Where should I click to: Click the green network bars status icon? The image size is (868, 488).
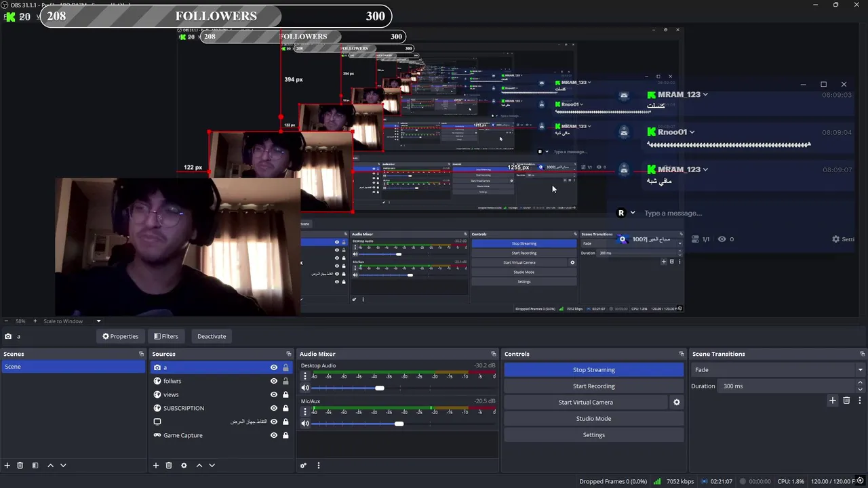(x=657, y=481)
